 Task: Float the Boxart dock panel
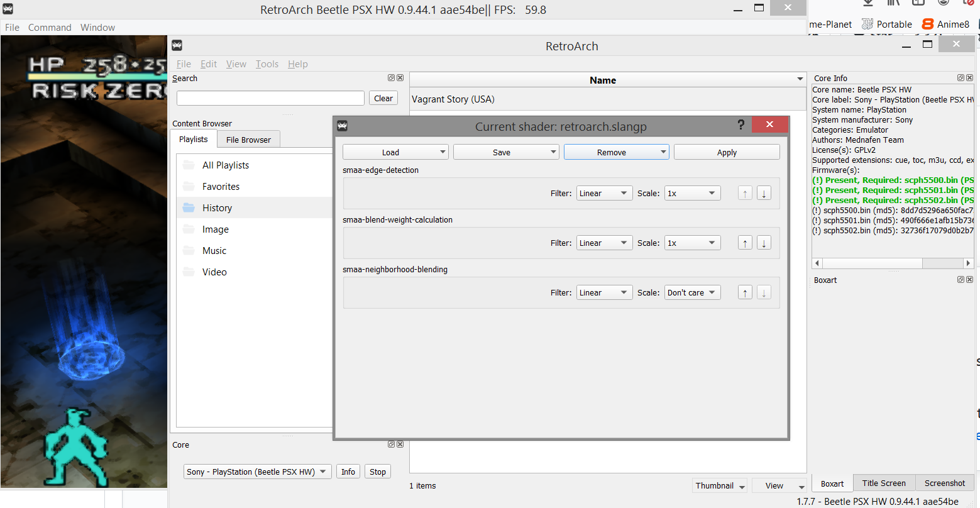pyautogui.click(x=961, y=279)
